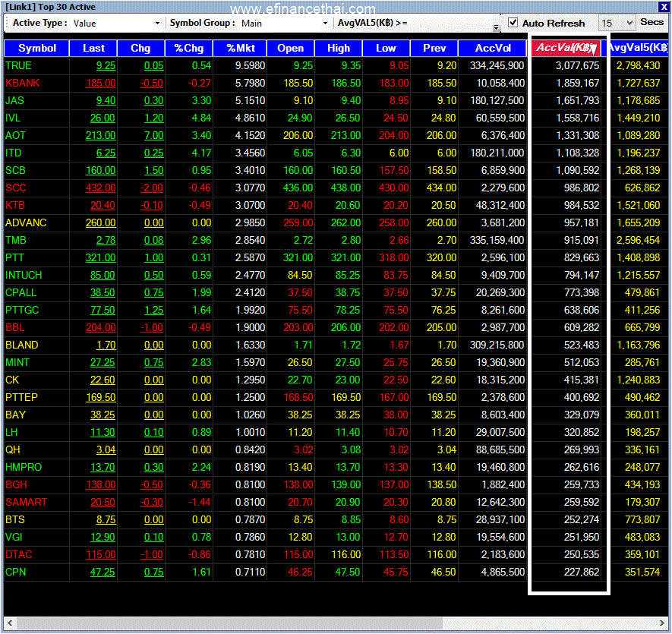Click KBANK last price 185.00
The height and width of the screenshot is (634, 672).
101,83
